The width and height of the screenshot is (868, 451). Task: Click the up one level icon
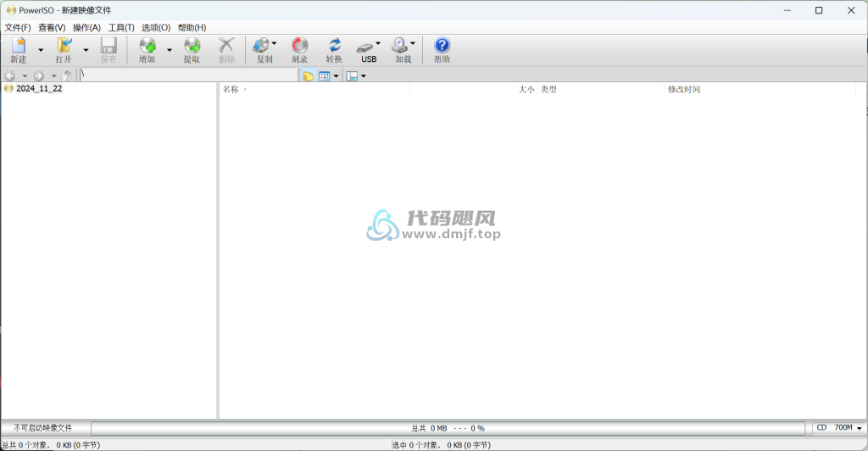click(67, 75)
